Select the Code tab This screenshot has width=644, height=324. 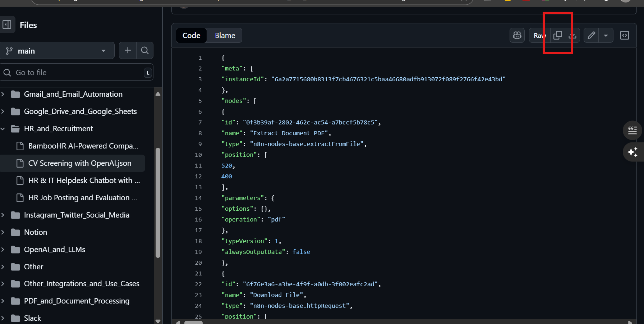(x=191, y=36)
